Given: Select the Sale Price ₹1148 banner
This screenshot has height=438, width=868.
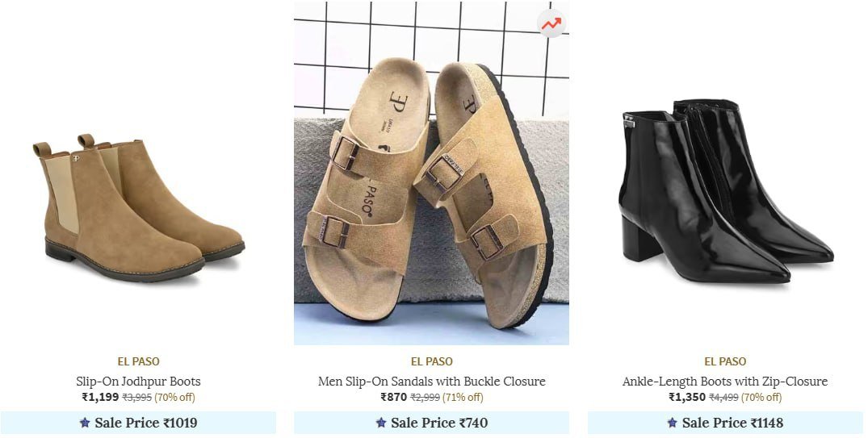Looking at the screenshot, I should 725,423.
